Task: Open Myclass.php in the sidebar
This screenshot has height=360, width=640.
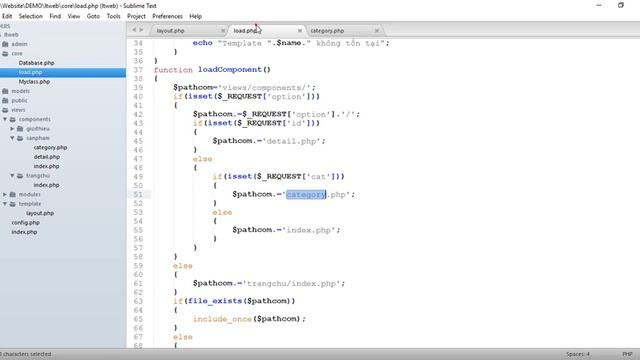Action: pyautogui.click(x=34, y=82)
